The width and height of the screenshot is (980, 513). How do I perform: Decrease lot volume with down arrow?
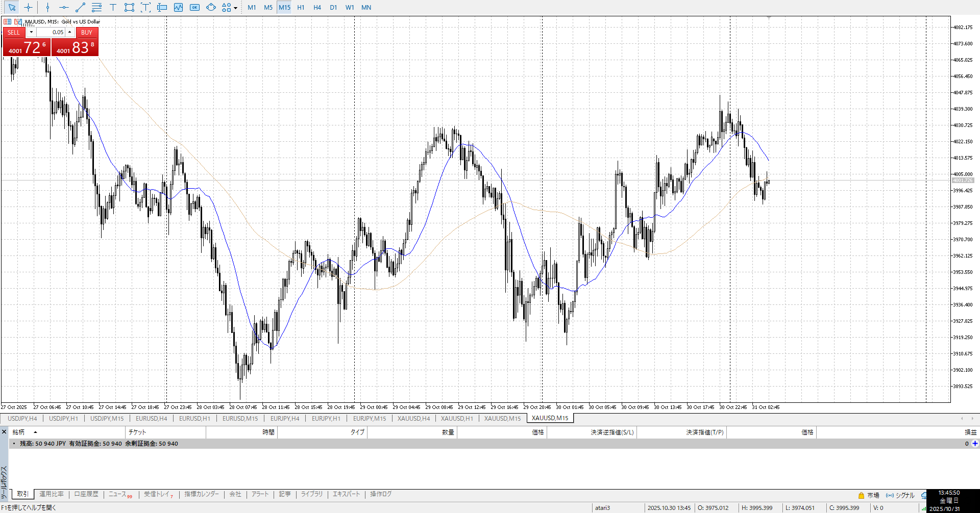click(31, 32)
